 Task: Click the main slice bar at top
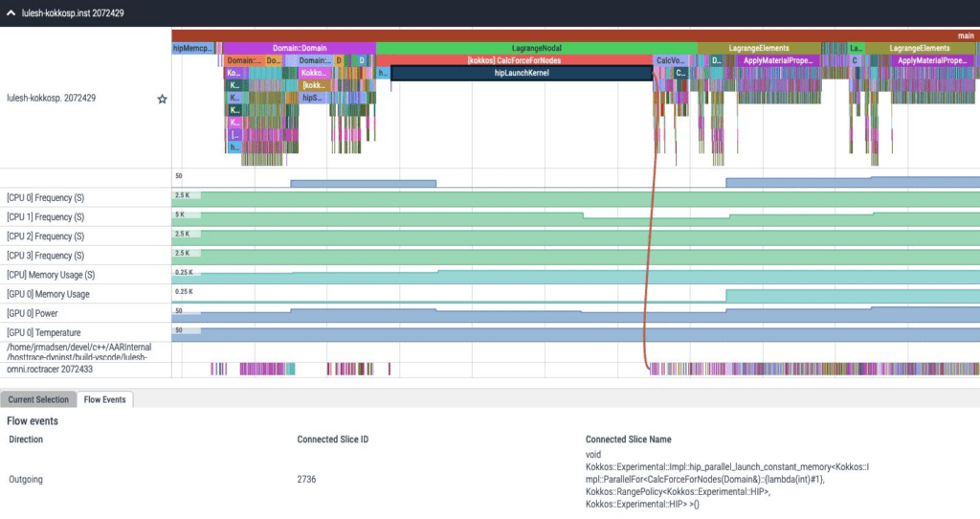pyautogui.click(x=575, y=35)
